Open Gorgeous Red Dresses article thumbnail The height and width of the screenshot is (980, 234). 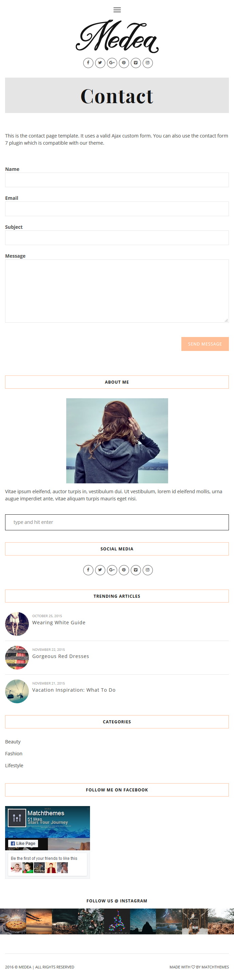pyautogui.click(x=17, y=657)
